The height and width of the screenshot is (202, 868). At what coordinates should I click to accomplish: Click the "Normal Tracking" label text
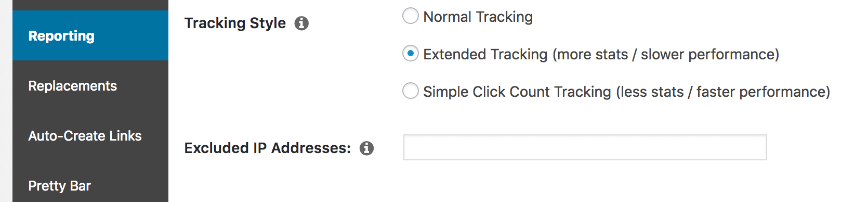(478, 17)
